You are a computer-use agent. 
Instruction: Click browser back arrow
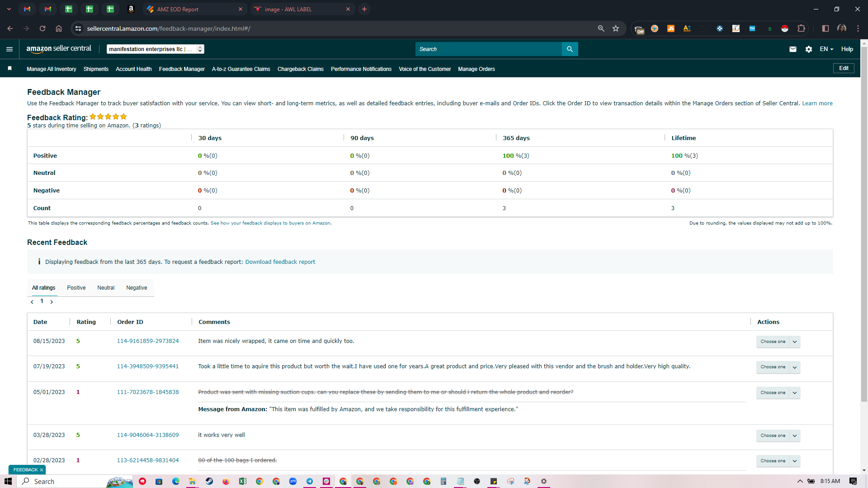pyautogui.click(x=10, y=28)
